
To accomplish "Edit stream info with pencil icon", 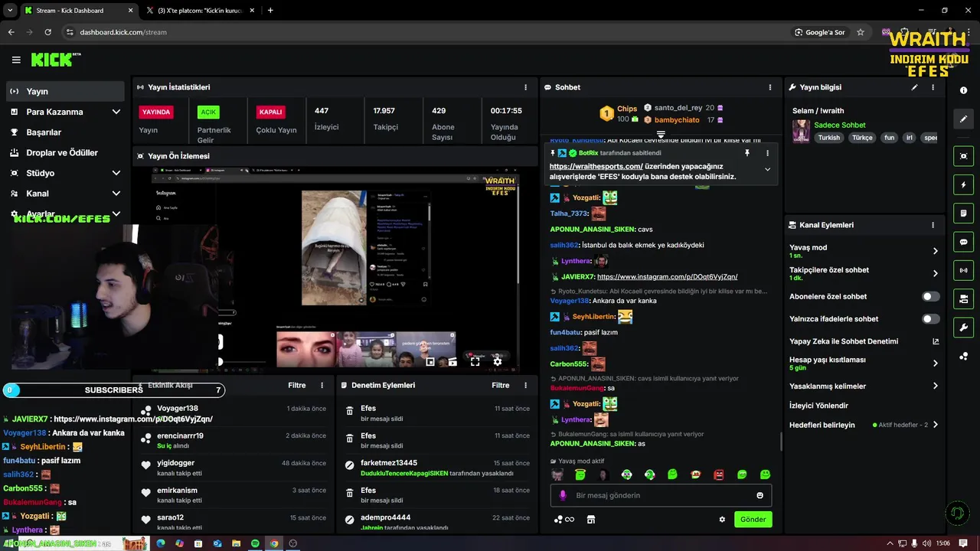I will pyautogui.click(x=914, y=87).
